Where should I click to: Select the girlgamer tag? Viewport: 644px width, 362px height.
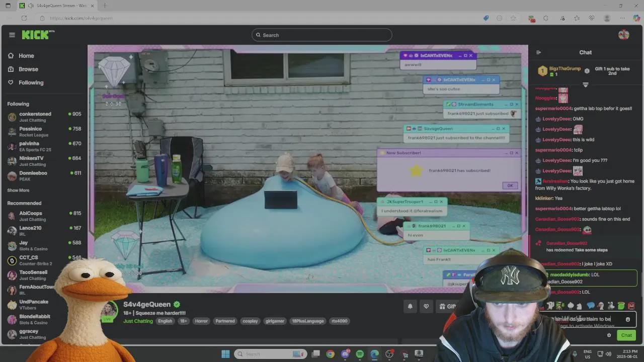275,321
